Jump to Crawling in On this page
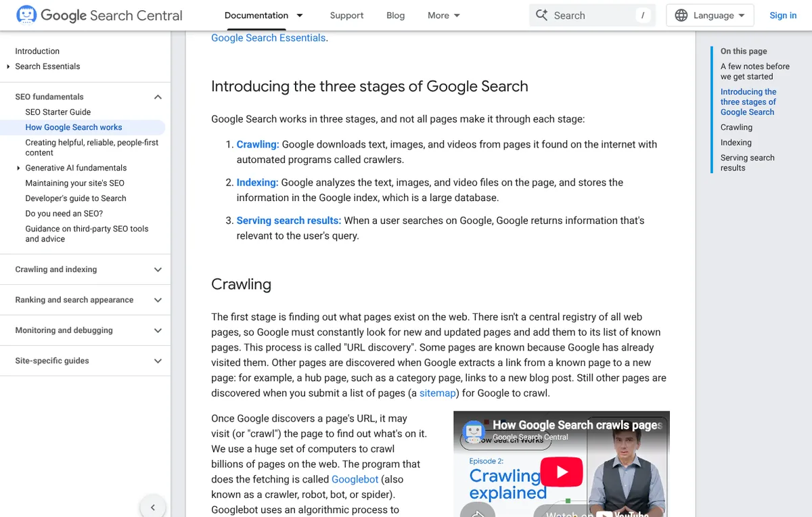Image resolution: width=812 pixels, height=517 pixels. pyautogui.click(x=736, y=127)
